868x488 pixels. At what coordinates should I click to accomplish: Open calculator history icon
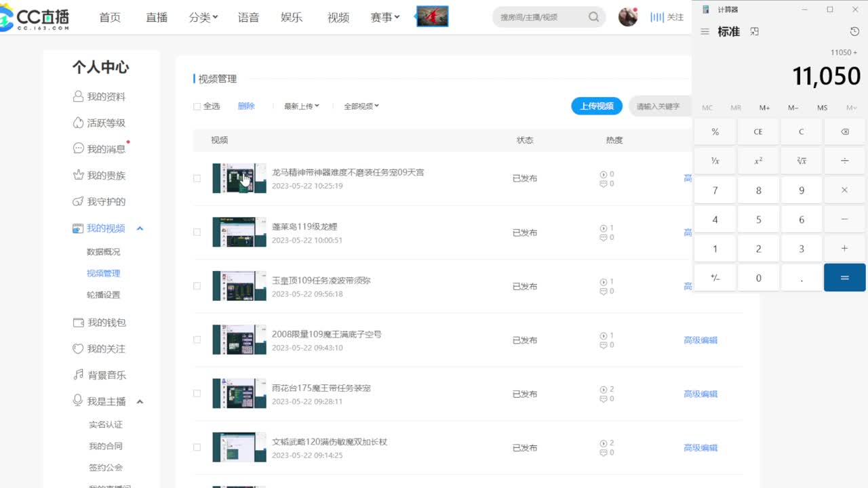[x=854, y=32]
